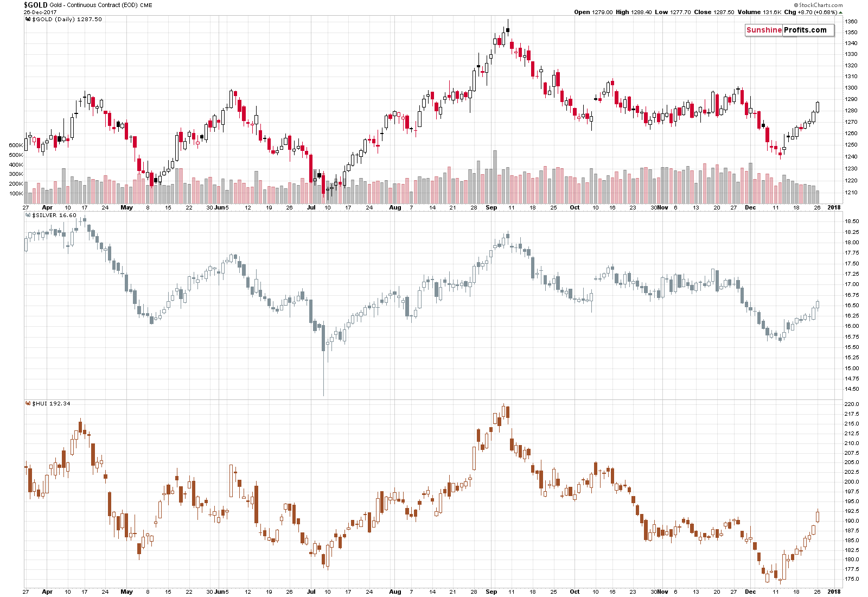Click the 'Low 1277.70' value
The image size is (868, 597).
[x=673, y=12]
